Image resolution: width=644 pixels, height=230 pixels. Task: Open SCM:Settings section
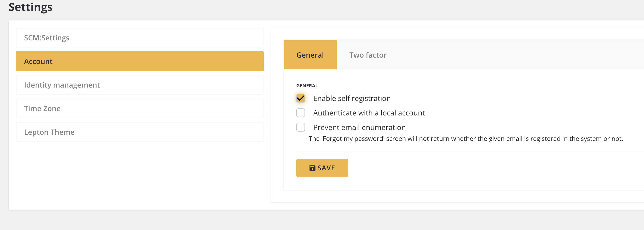139,38
